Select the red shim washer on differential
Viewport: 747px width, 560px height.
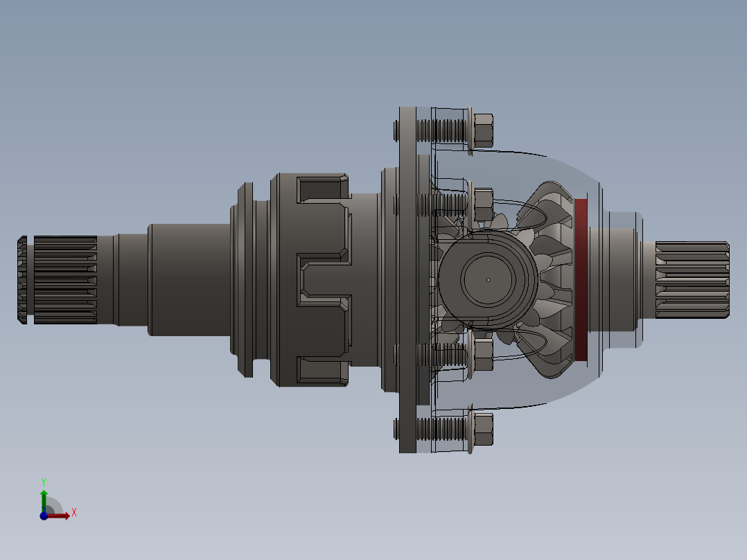581,280
